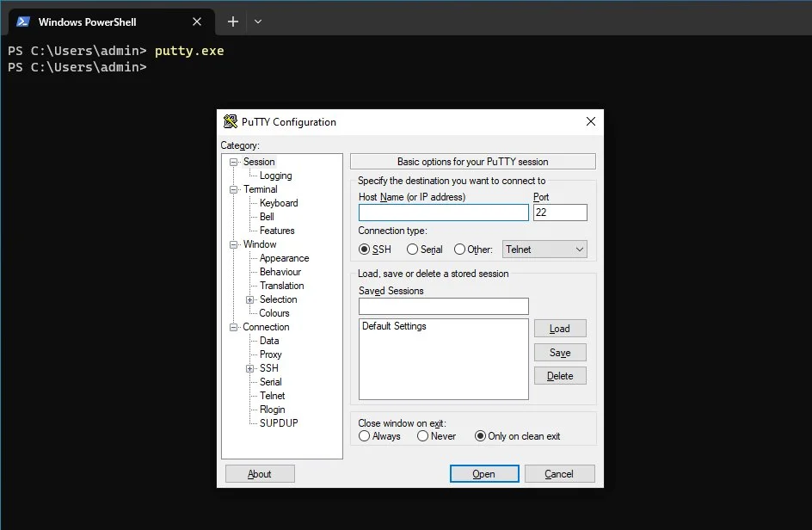Click the PuTTY icon in the dialog title bar

(230, 121)
